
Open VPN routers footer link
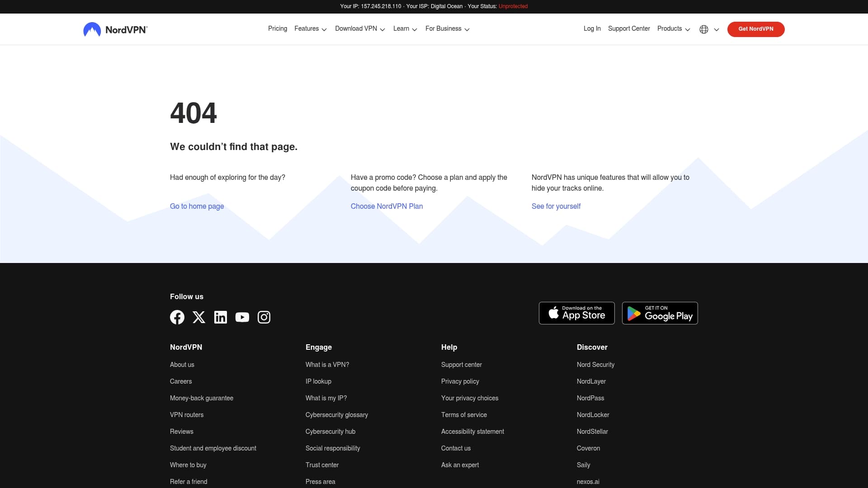[x=187, y=415]
